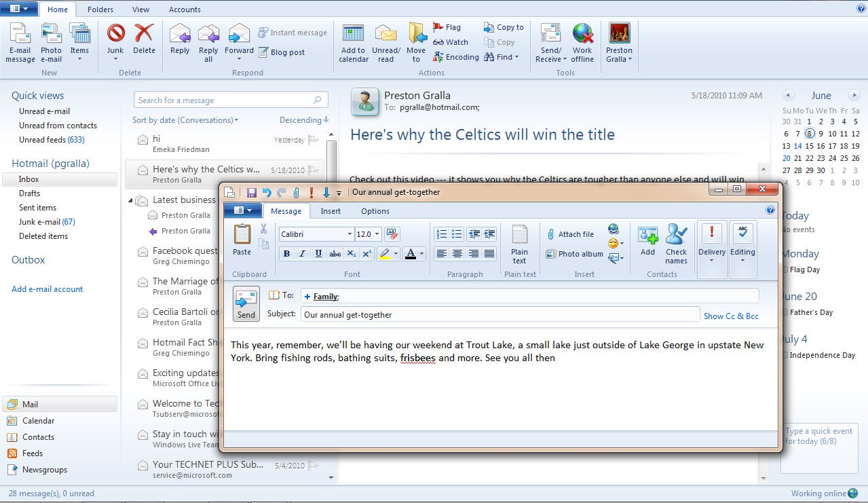Send the Our annual get-together message

point(246,303)
